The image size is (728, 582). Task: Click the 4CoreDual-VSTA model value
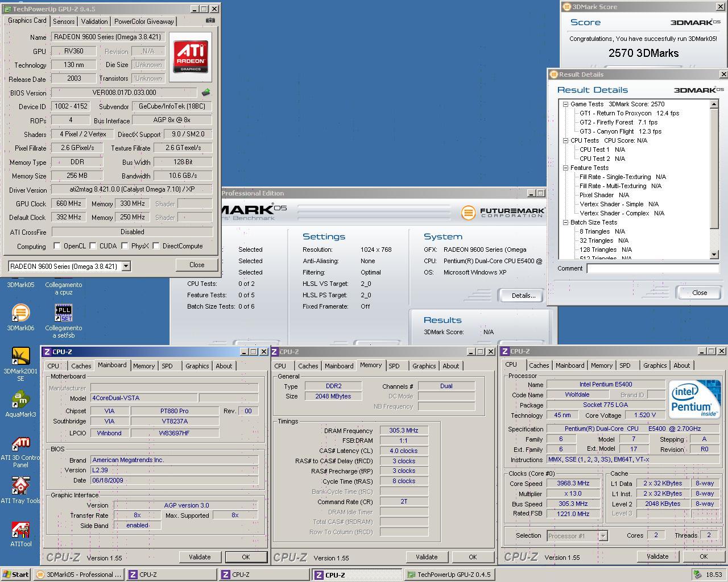click(144, 398)
